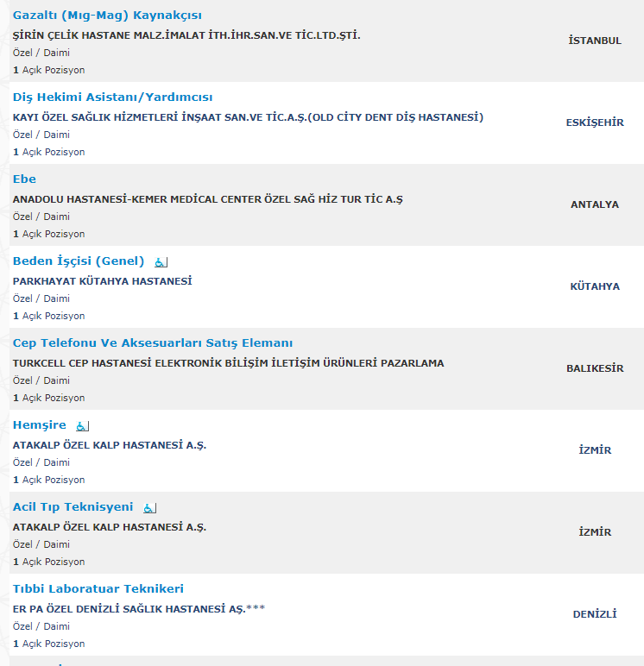Click the BALIKESİR location label
The width and height of the screenshot is (644, 666).
[x=595, y=368]
